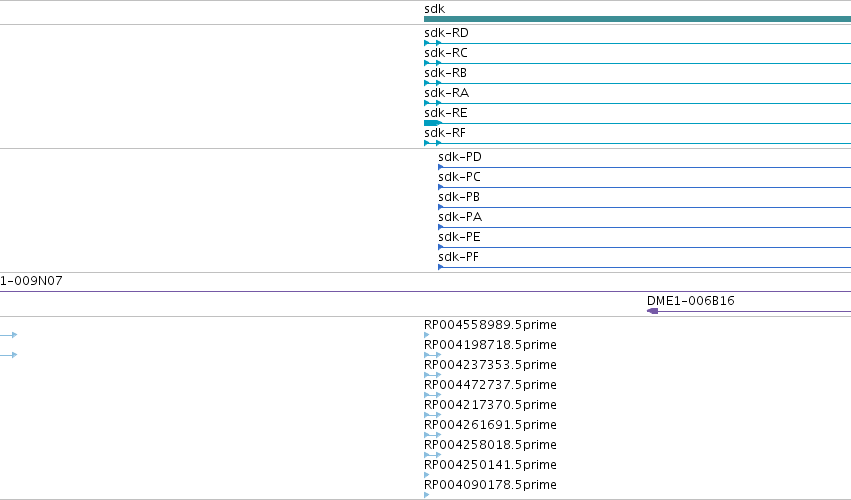Click the sdk-RD transcript start arrows
This screenshot has height=500, width=851.
(x=433, y=43)
